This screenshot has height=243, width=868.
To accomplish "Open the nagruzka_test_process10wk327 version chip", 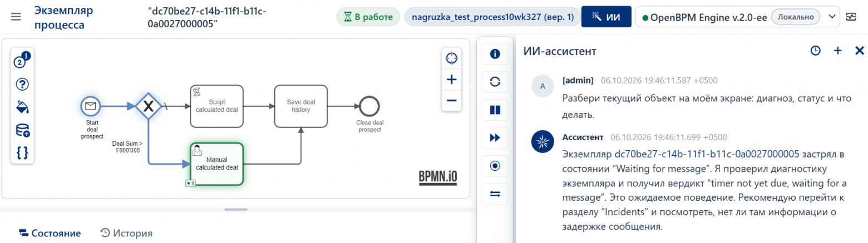I will coord(492,17).
